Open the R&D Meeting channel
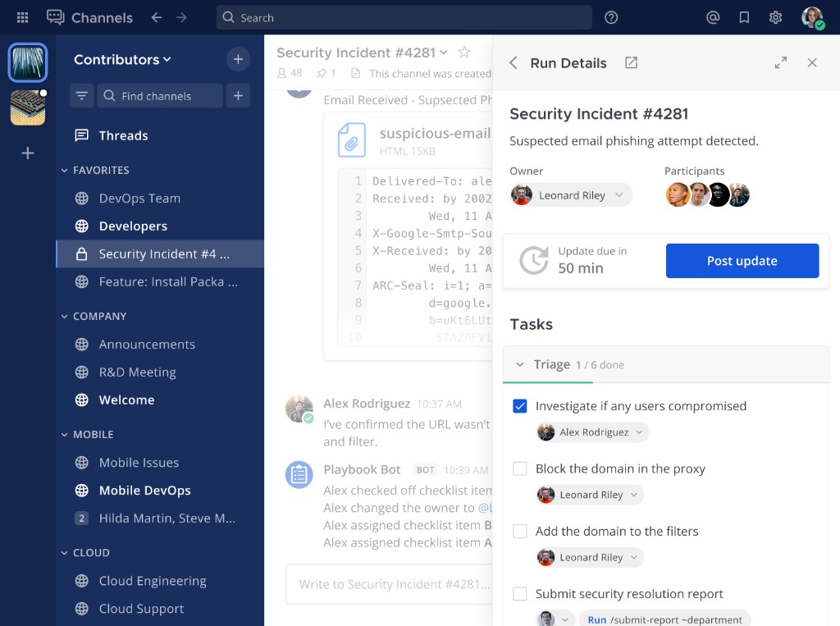Viewport: 840px width, 626px height. tap(160, 372)
